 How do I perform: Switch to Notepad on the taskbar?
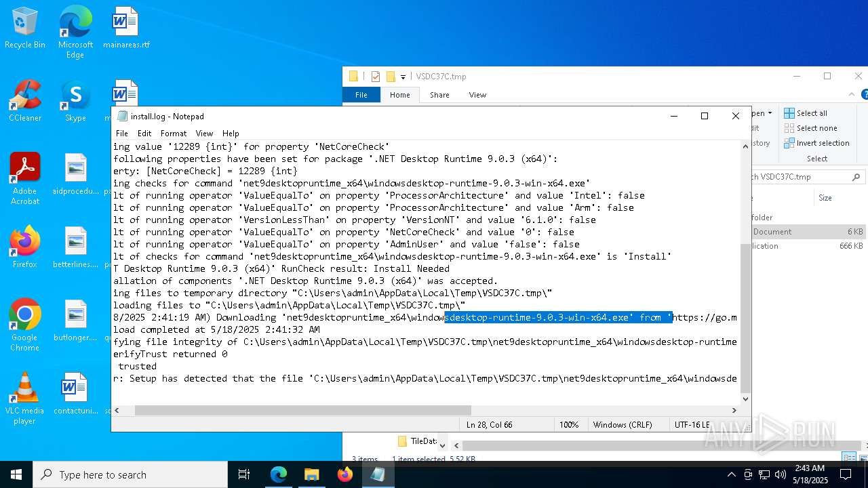[378, 474]
